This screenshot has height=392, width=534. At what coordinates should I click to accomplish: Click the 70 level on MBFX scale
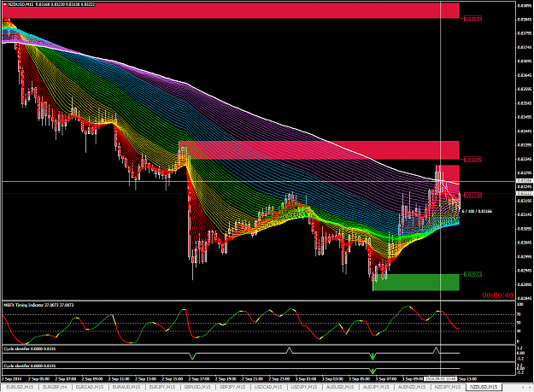tap(519, 314)
